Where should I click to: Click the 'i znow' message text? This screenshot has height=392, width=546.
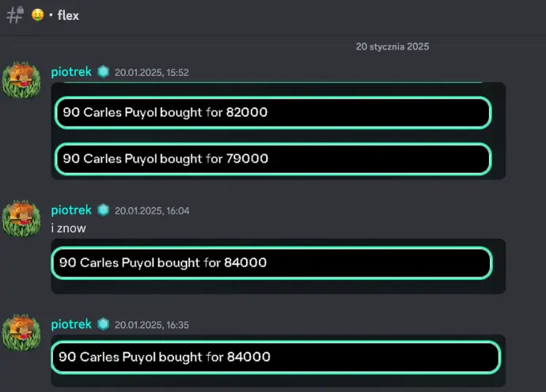[x=69, y=228]
